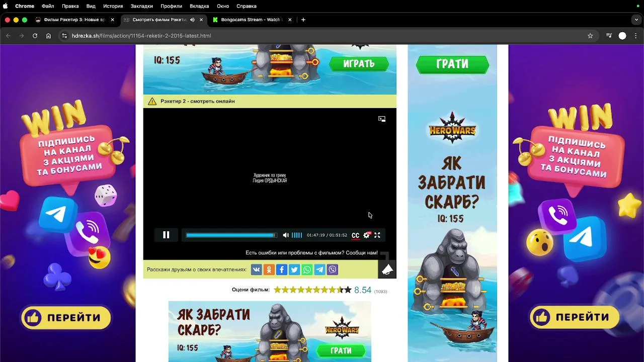The height and width of the screenshot is (362, 644).
Task: Reload the current page
Action: point(35,36)
